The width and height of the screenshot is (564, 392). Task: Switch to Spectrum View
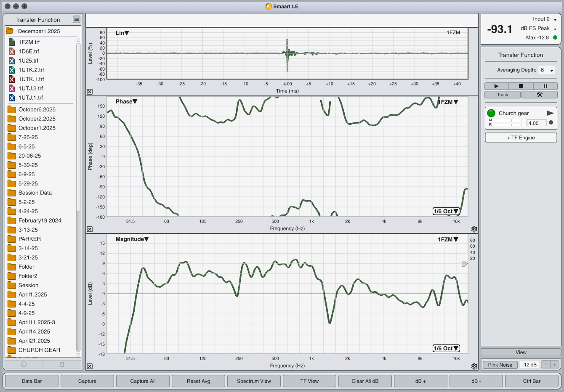tap(254, 381)
